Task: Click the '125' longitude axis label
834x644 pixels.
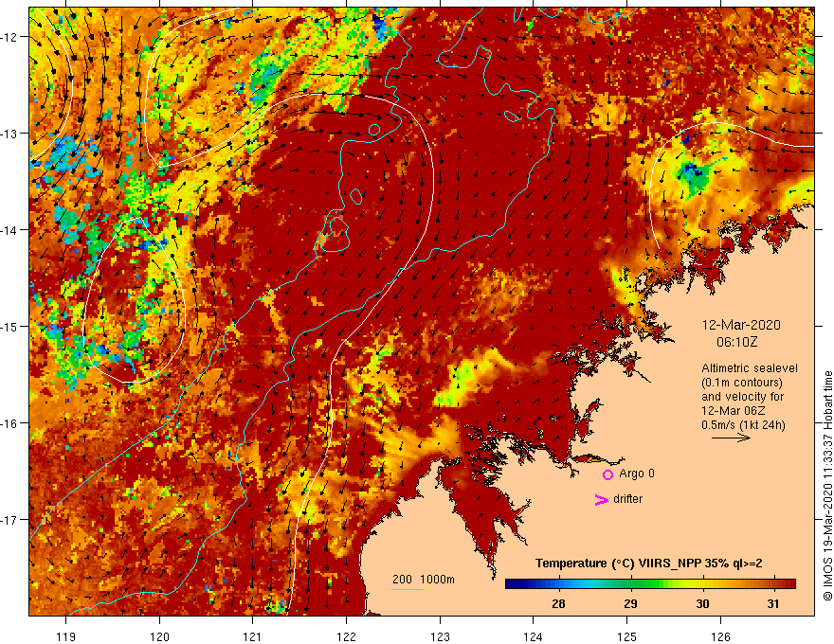Action: pos(627,636)
